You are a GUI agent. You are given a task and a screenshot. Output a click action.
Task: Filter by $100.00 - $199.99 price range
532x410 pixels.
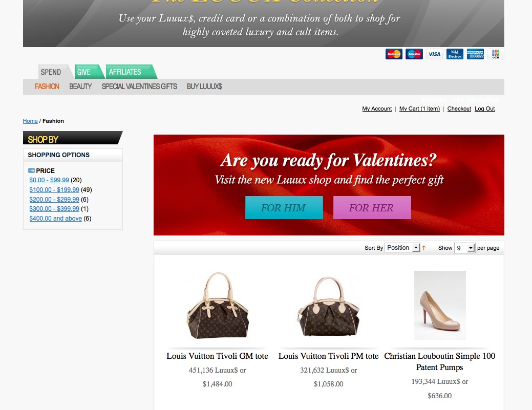tap(54, 189)
